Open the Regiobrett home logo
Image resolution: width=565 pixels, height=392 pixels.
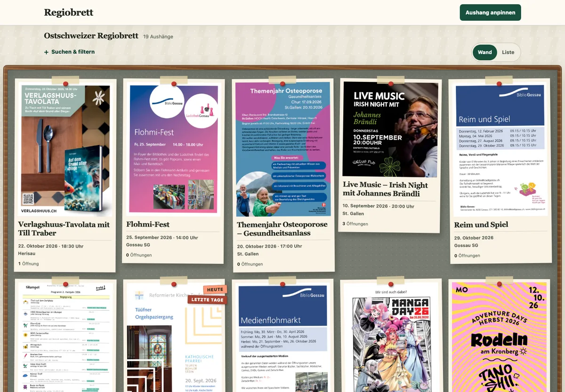69,13
